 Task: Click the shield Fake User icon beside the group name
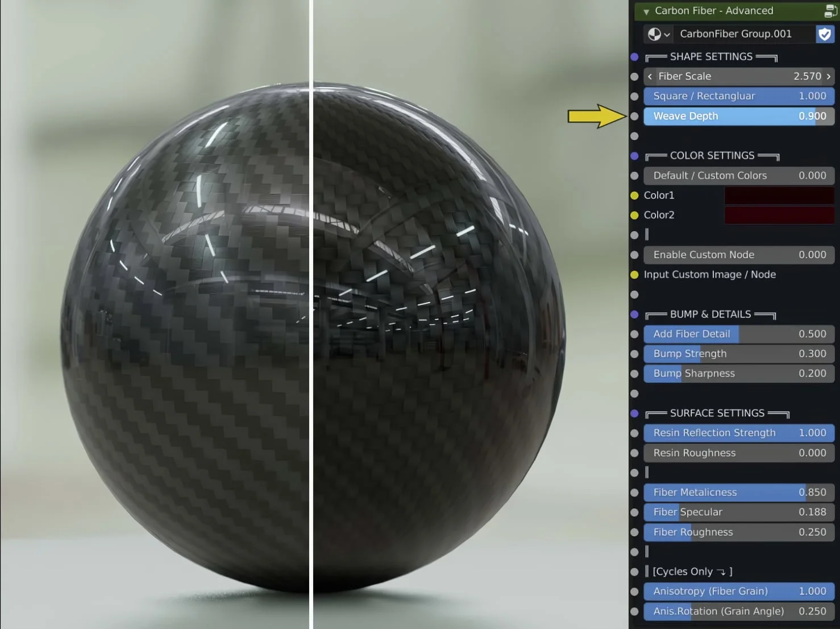825,34
